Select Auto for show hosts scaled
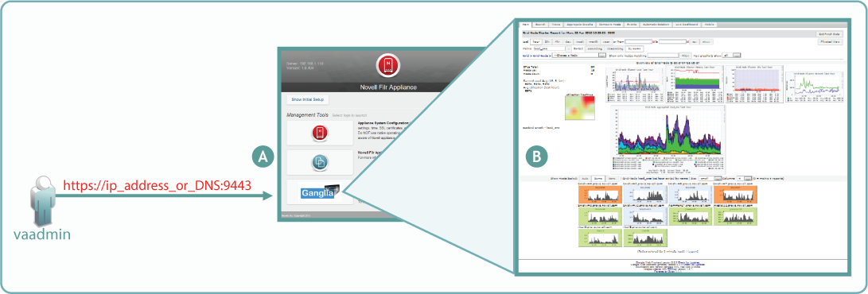The height and width of the screenshot is (294, 868). coord(585,179)
